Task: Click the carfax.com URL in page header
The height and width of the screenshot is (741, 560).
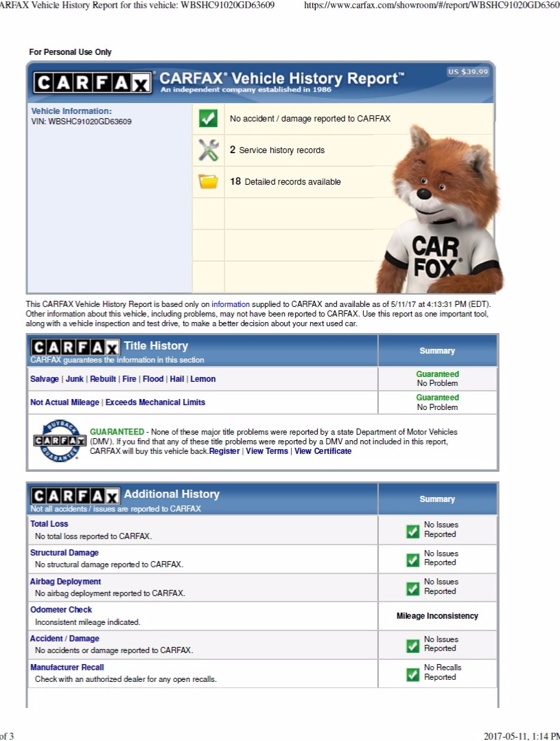Action: point(432,5)
